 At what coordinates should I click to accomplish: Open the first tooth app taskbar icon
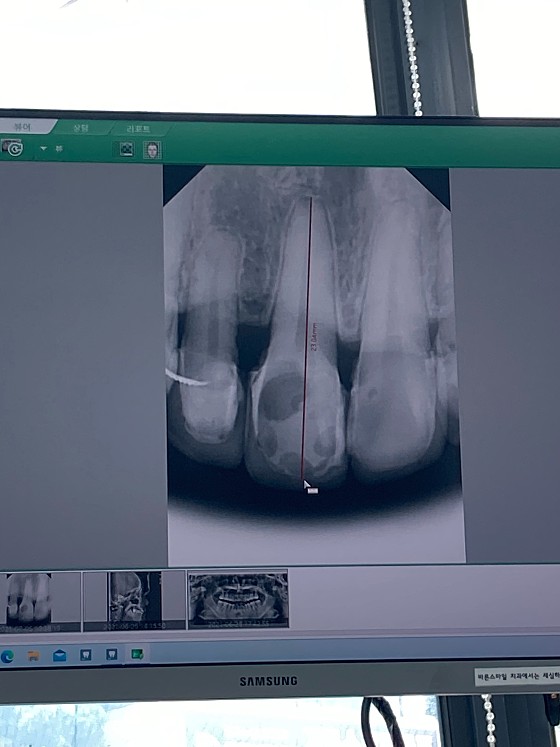point(86,655)
